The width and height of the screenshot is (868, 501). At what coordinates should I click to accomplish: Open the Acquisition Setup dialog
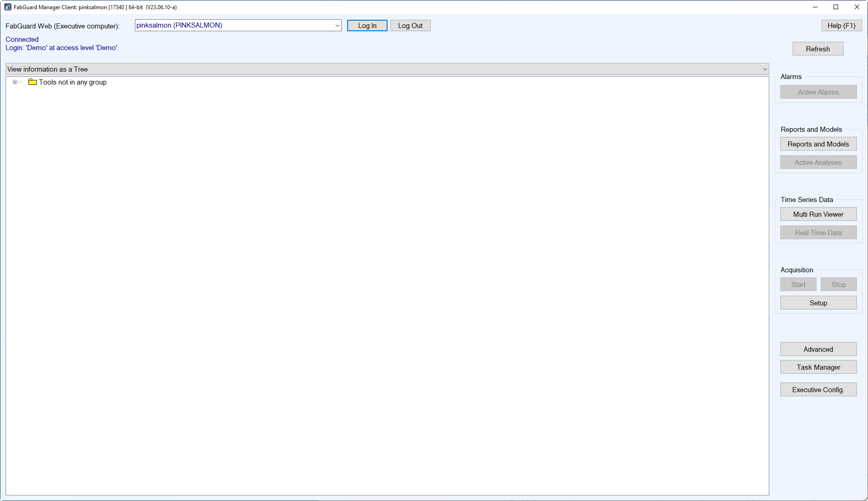tap(818, 303)
